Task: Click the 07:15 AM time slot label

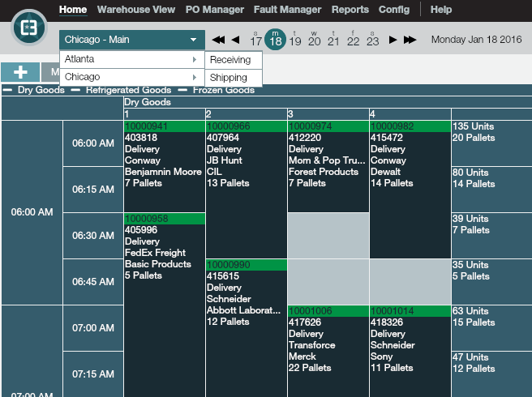Action: pyautogui.click(x=93, y=374)
